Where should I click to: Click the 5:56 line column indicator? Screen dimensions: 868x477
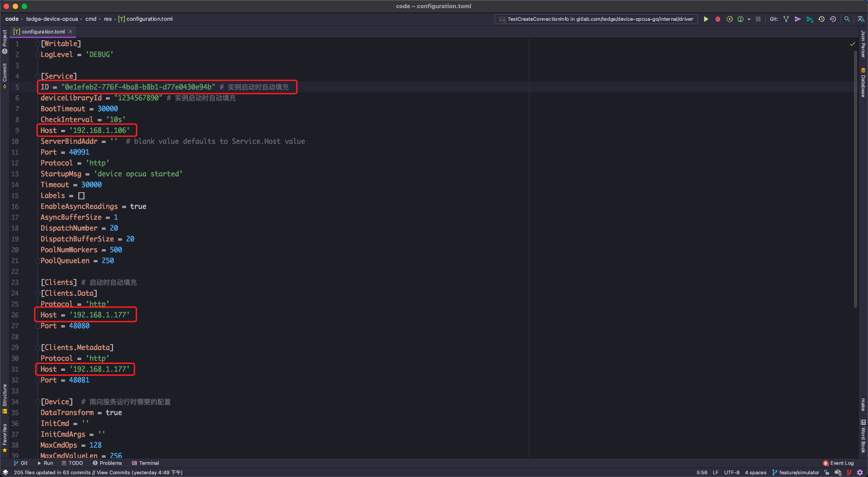702,472
